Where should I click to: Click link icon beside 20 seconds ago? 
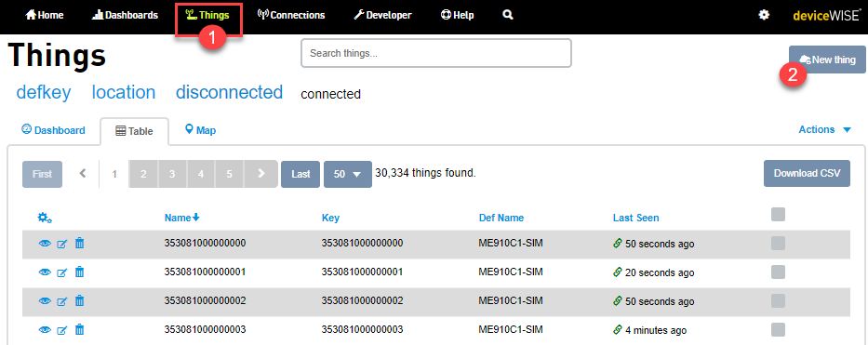(618, 272)
